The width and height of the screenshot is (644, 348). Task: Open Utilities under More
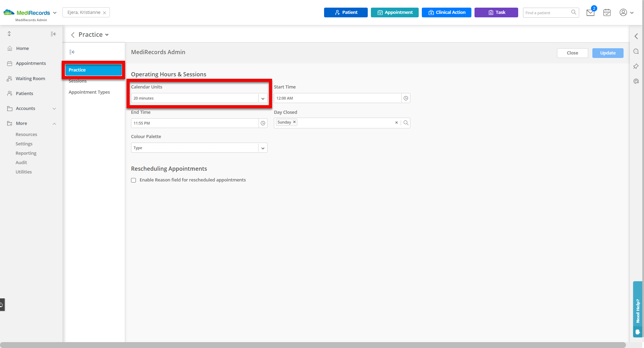[24, 172]
